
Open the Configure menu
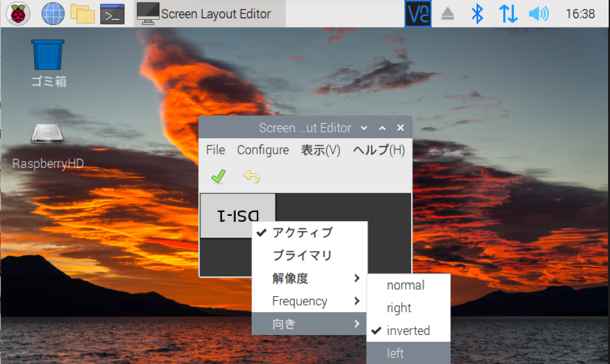pyautogui.click(x=263, y=150)
